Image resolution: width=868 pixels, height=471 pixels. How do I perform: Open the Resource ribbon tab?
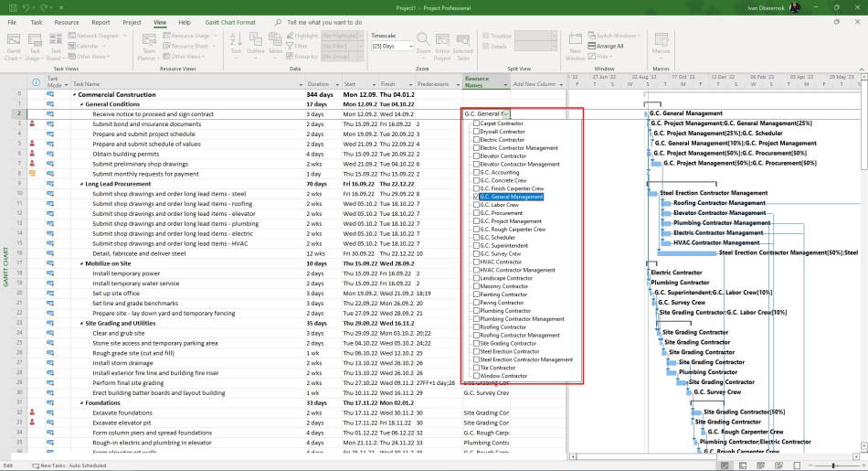[67, 22]
